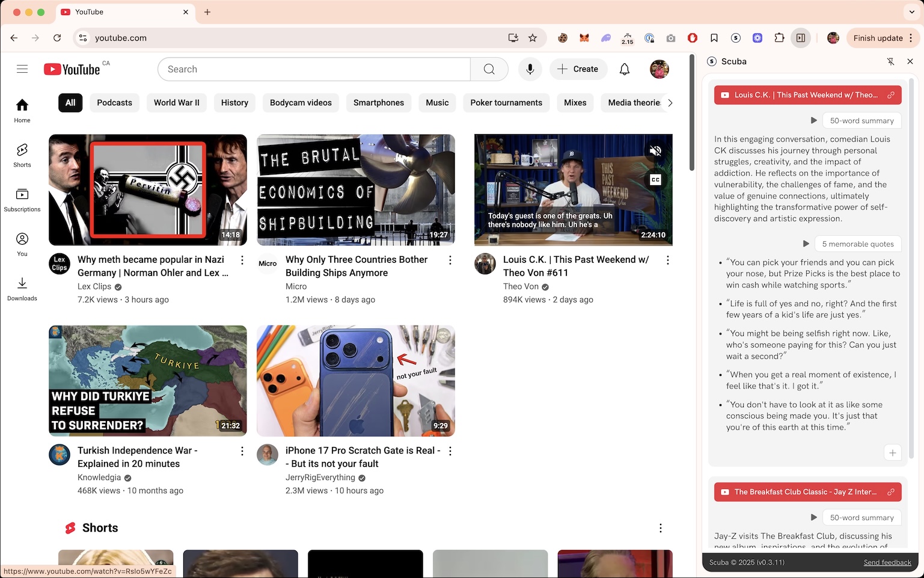Play the 5 memorable quotes audio

pyautogui.click(x=806, y=244)
